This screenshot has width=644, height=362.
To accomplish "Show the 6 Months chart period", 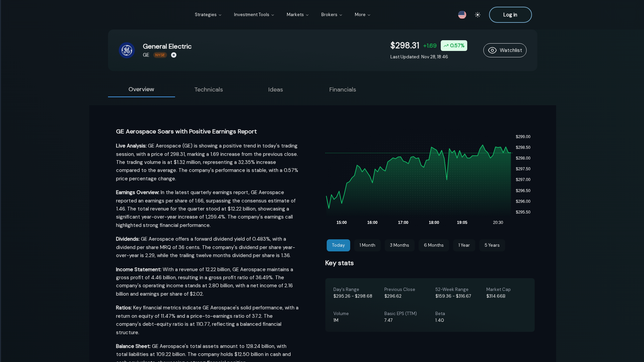I will click(x=433, y=245).
